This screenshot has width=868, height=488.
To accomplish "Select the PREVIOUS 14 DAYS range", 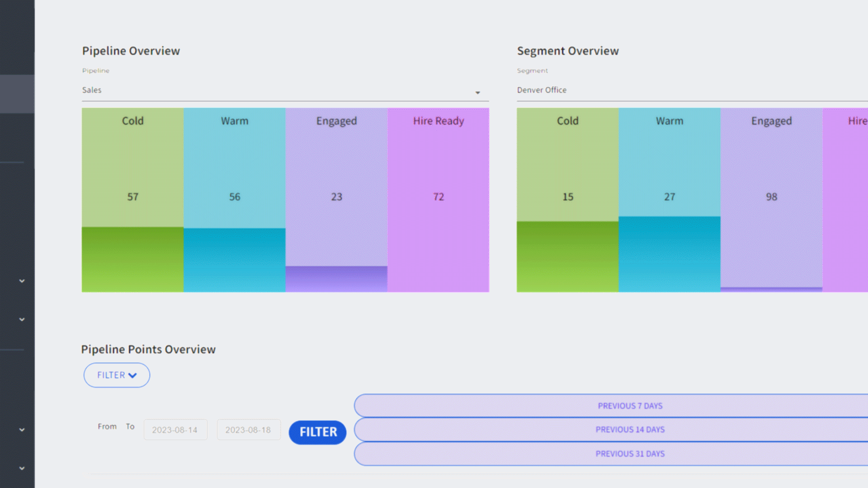I will point(630,429).
